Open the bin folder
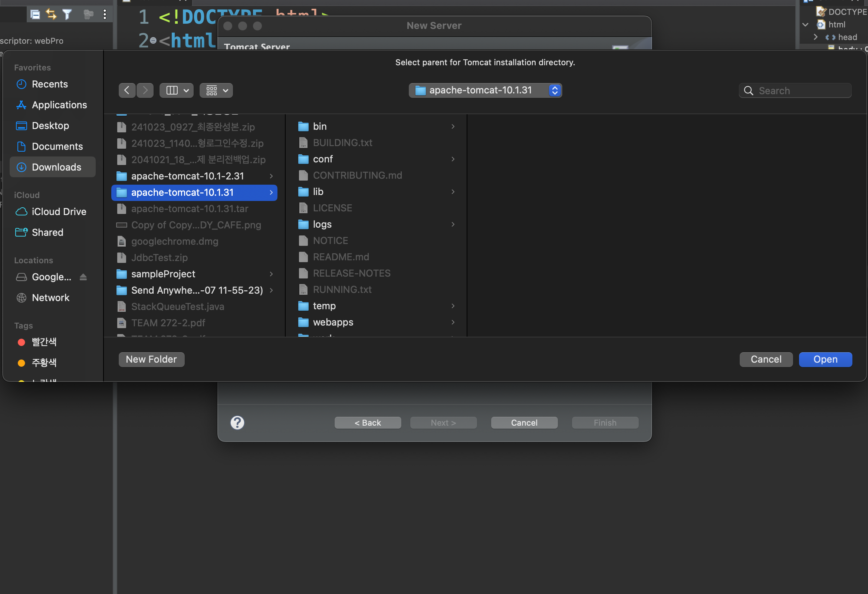Image resolution: width=868 pixels, height=594 pixels. [377, 126]
